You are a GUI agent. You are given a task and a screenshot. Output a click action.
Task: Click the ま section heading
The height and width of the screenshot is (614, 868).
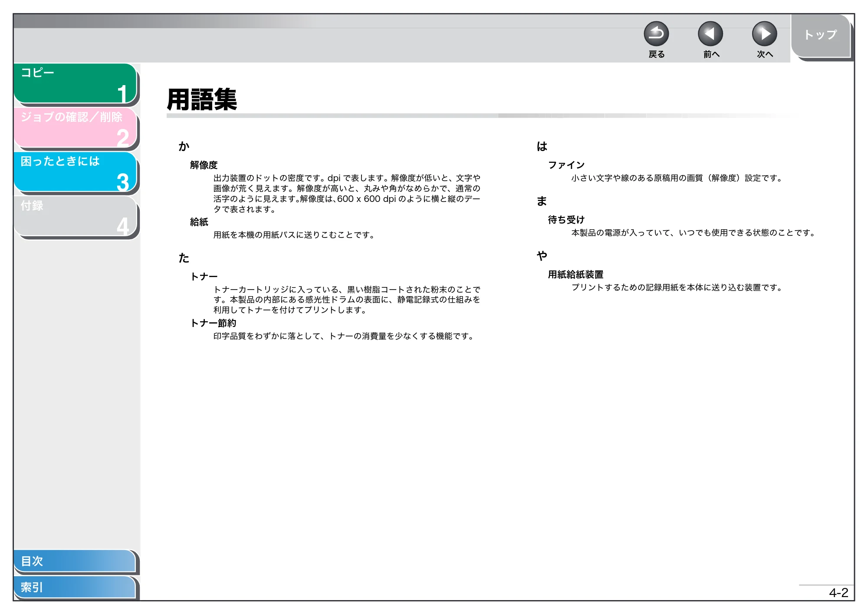pos(542,201)
